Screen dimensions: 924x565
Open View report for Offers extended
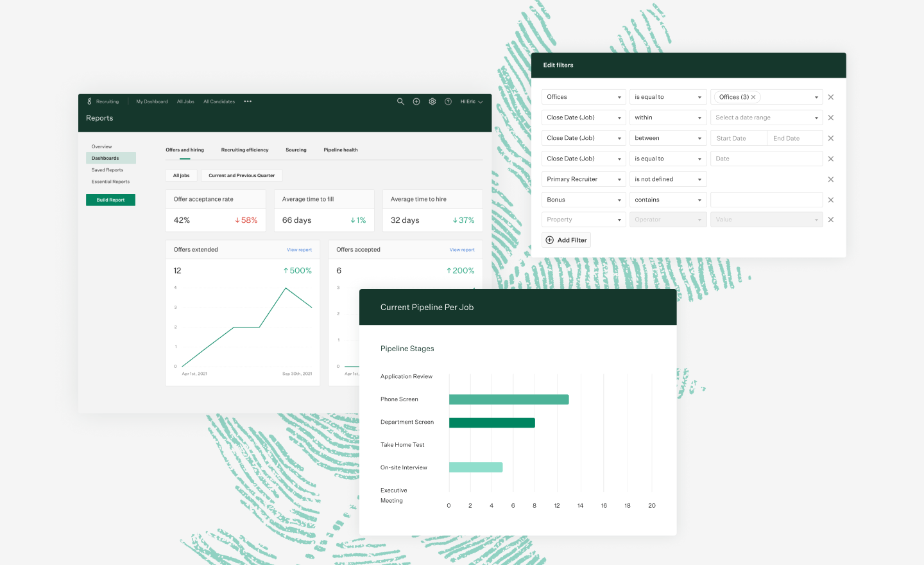point(299,249)
